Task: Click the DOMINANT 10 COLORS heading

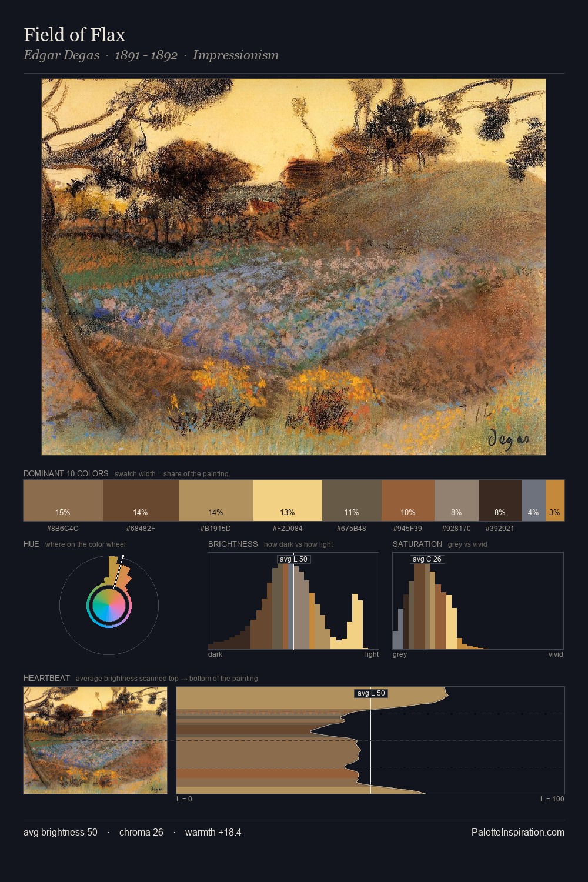Action: 66,473
